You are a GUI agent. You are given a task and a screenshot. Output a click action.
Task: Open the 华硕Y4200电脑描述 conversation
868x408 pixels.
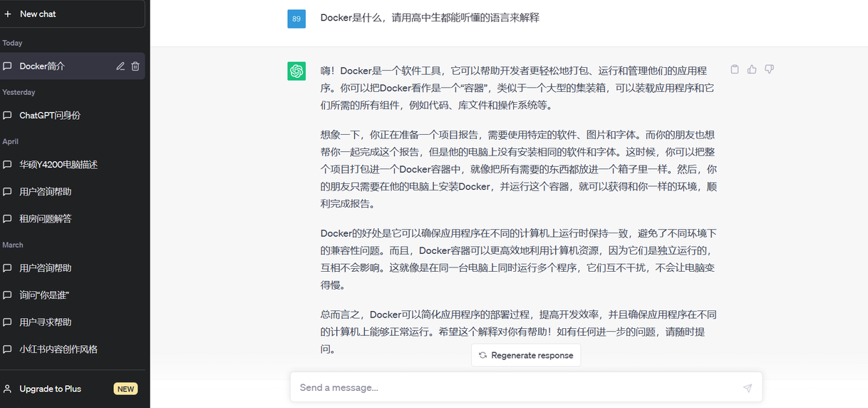pos(73,165)
